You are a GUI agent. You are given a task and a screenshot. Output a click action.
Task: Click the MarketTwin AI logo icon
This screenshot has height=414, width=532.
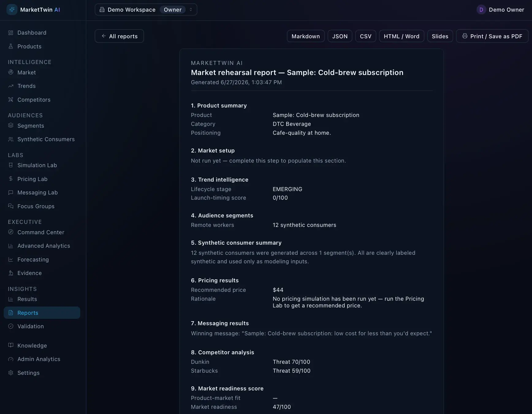(x=12, y=10)
